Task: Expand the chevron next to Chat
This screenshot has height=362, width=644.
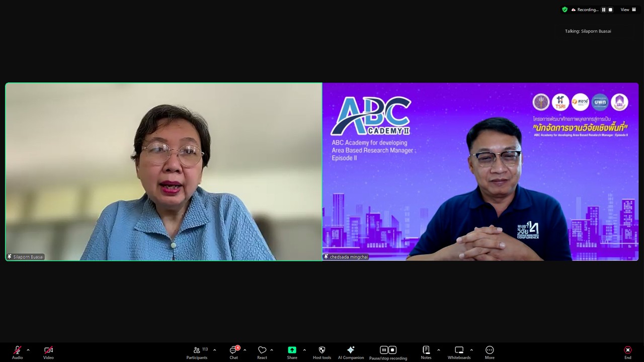Action: point(245,350)
